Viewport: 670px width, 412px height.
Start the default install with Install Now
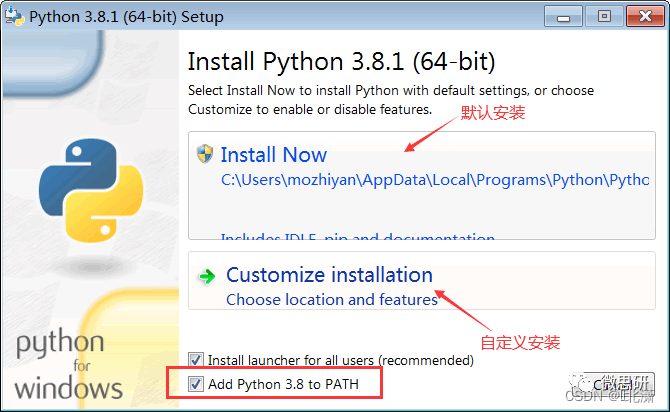274,154
